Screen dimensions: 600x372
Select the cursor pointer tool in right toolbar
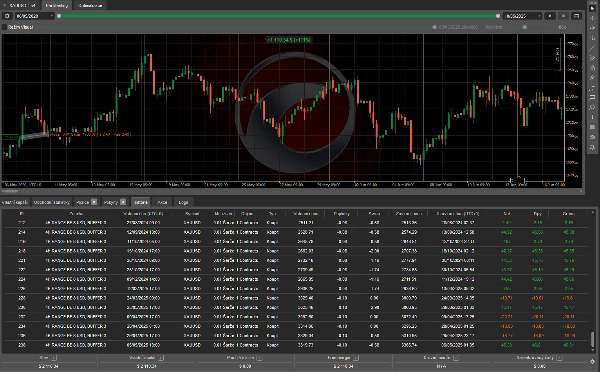click(592, 8)
